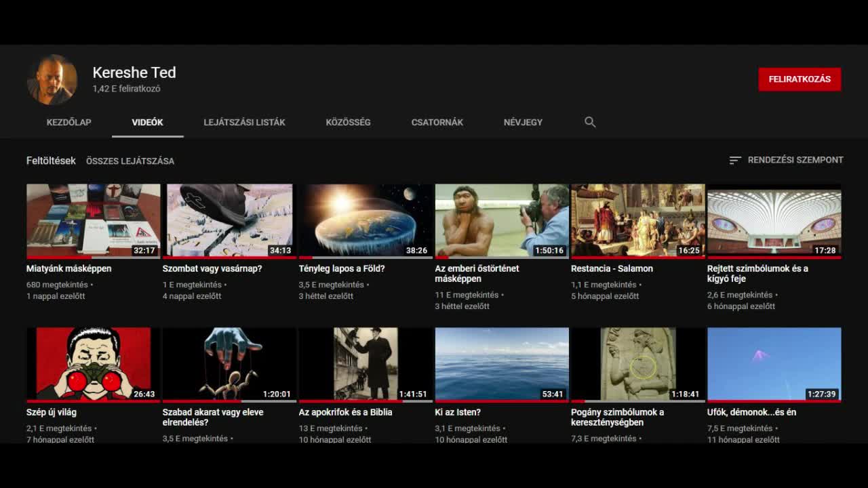Click Az apokrifok és a Biblia title
This screenshot has height=488, width=868.
pos(345,413)
